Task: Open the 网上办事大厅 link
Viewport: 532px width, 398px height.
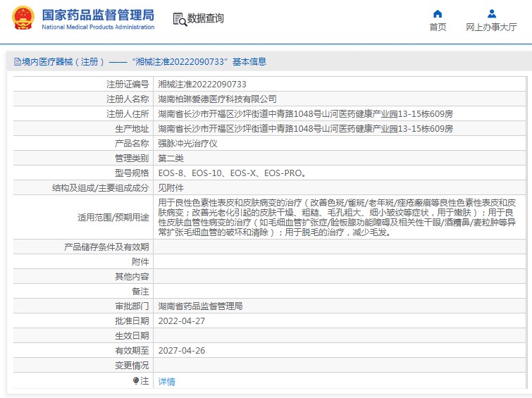Action: [491, 27]
